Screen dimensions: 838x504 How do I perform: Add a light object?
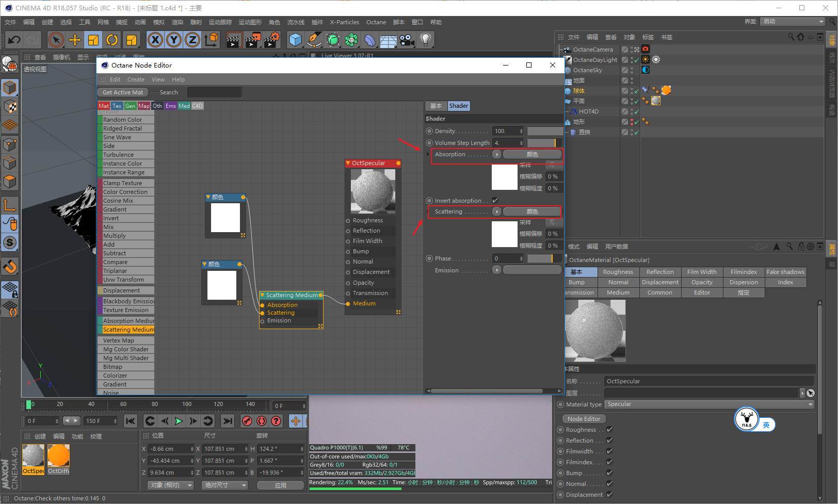click(425, 40)
